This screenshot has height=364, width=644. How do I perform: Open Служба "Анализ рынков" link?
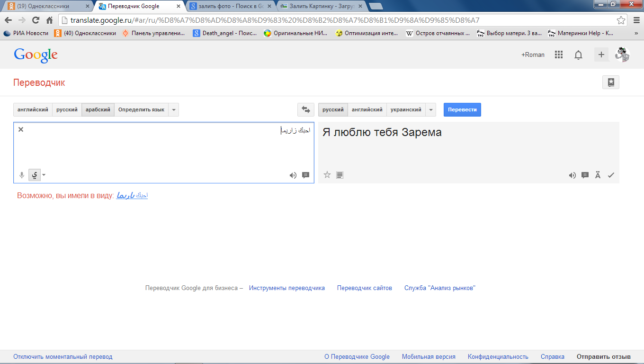(x=440, y=288)
